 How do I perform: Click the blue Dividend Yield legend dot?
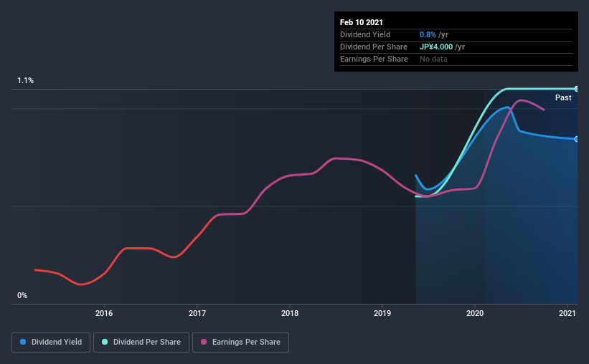pyautogui.click(x=23, y=342)
